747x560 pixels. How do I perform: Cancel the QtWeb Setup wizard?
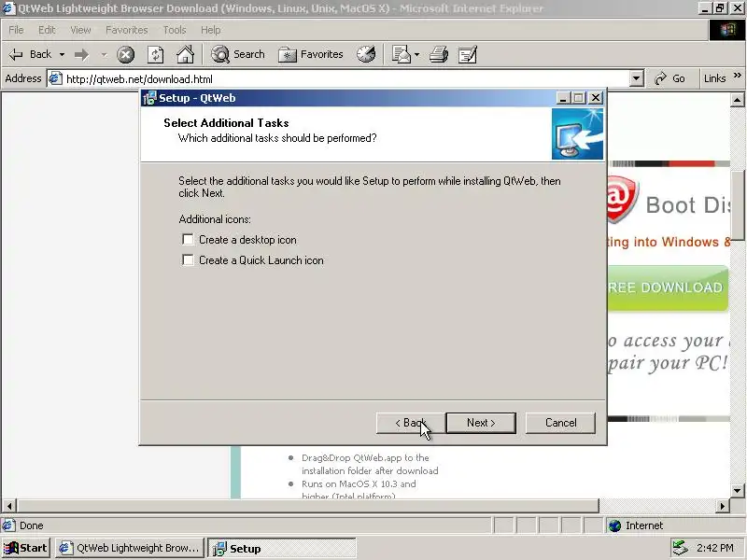pyautogui.click(x=560, y=423)
